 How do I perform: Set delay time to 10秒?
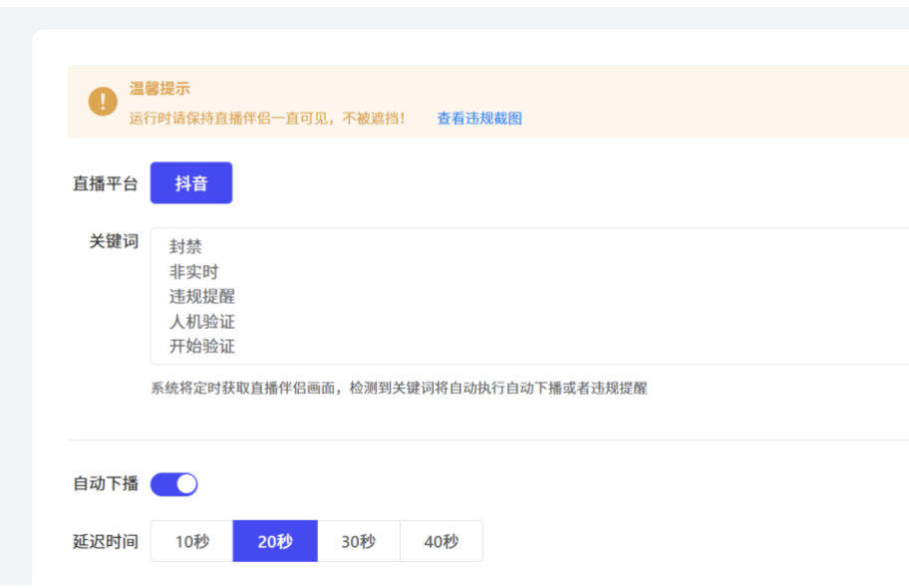coord(192,541)
